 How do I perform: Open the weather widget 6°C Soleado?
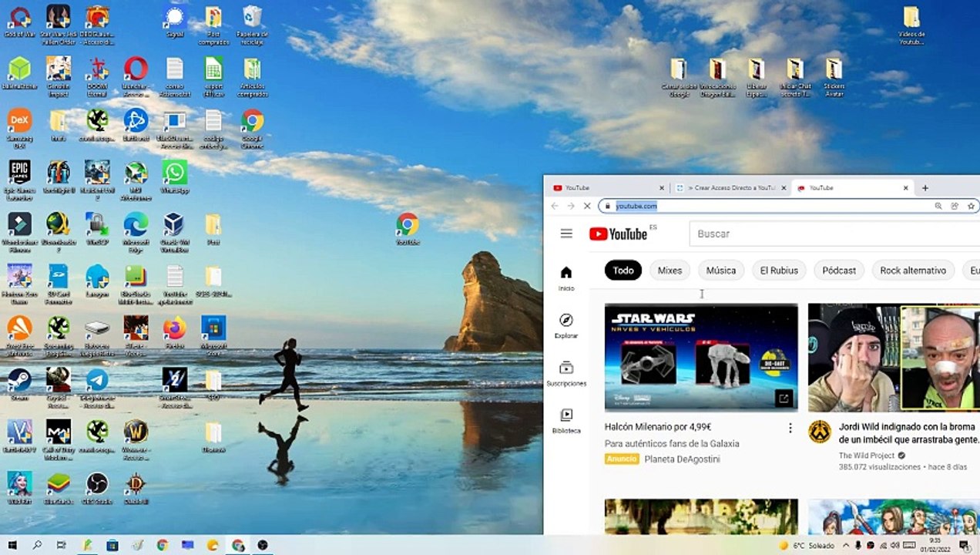click(x=807, y=545)
